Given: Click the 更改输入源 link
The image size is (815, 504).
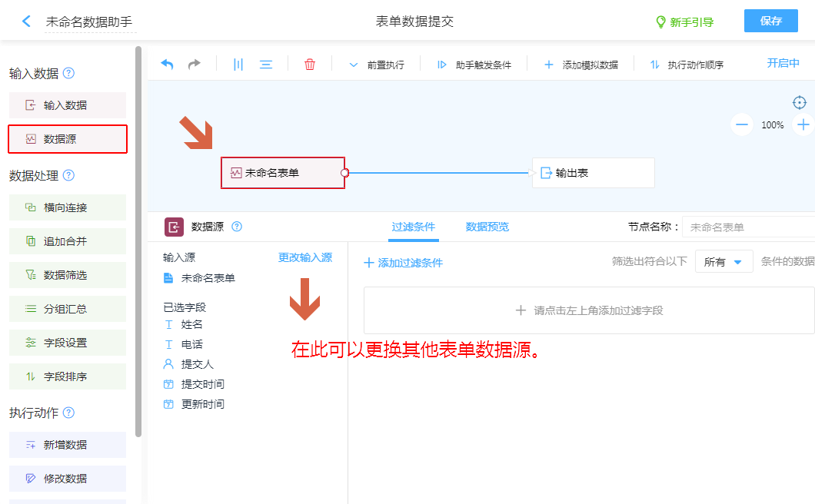Looking at the screenshot, I should coord(304,258).
